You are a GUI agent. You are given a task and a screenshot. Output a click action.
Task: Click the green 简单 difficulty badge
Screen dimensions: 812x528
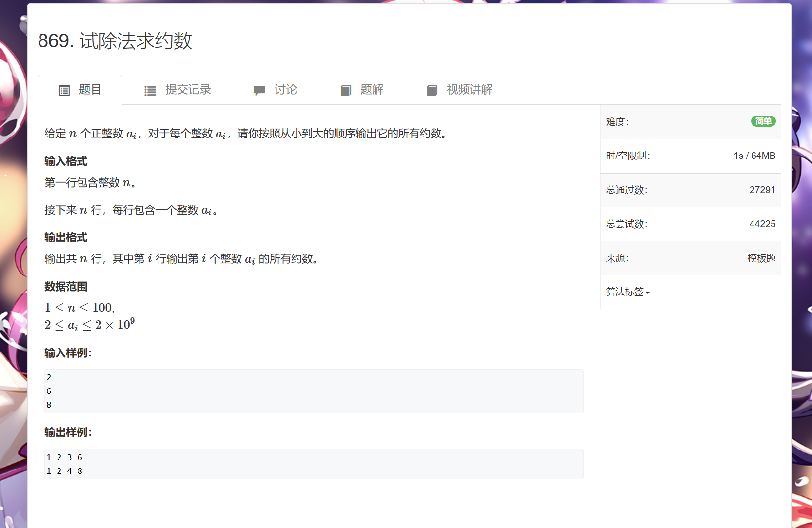coord(763,121)
